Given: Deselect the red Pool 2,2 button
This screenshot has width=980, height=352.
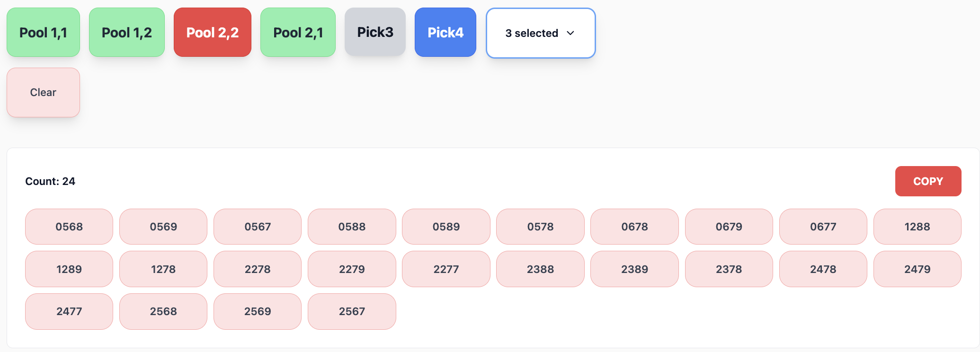Looking at the screenshot, I should pyautogui.click(x=212, y=32).
